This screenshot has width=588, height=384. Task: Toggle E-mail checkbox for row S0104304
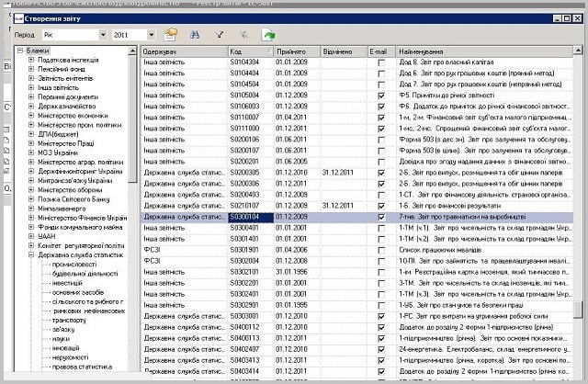(381, 62)
